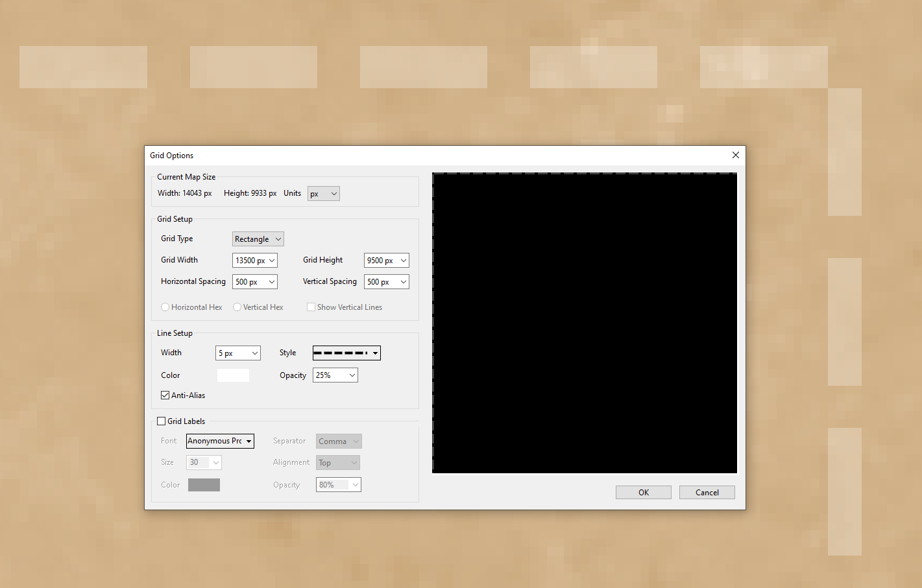Close the Grid Options dialog

tap(736, 156)
